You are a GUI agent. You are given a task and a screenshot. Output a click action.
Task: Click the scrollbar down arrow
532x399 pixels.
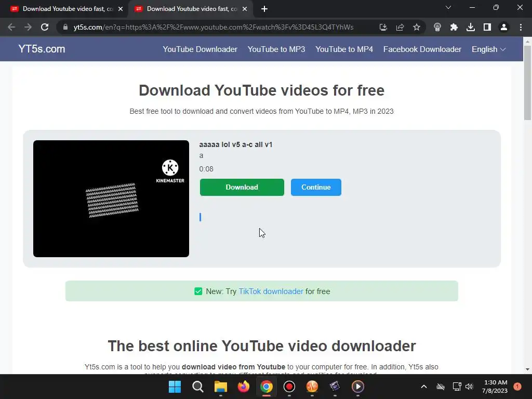[527, 369]
